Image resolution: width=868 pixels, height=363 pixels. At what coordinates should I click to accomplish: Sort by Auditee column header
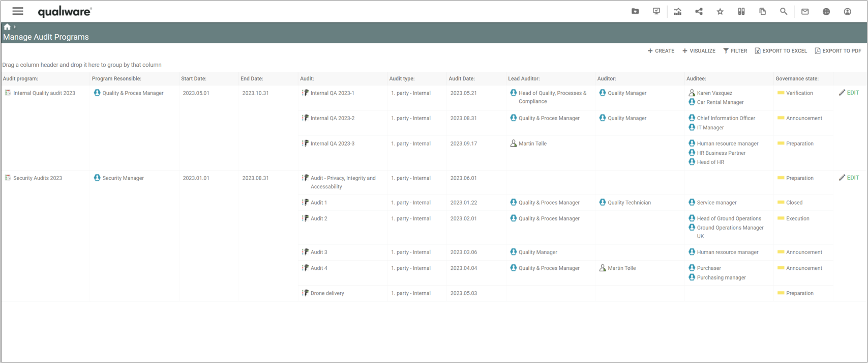coord(696,79)
